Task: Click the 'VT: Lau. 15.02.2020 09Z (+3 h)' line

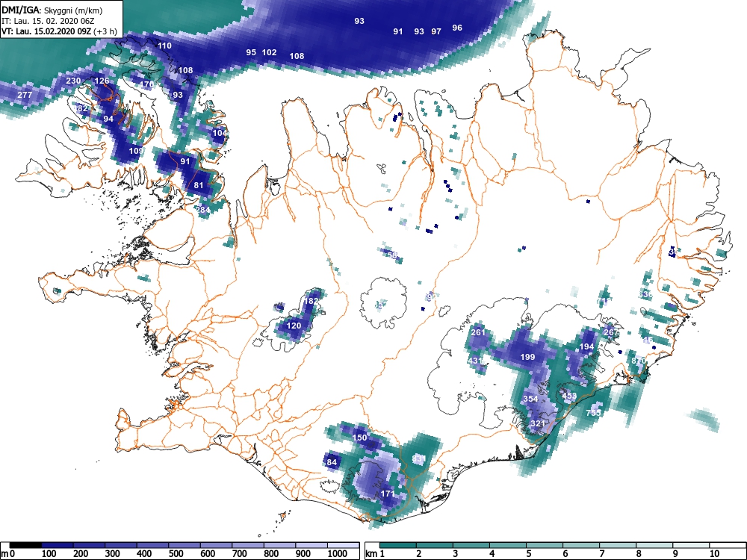Action: point(58,32)
